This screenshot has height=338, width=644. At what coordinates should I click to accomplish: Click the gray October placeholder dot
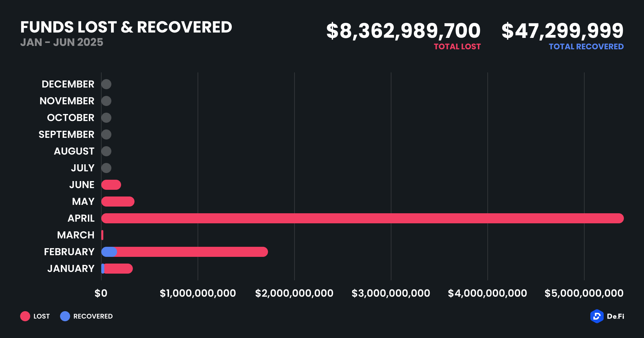point(106,118)
